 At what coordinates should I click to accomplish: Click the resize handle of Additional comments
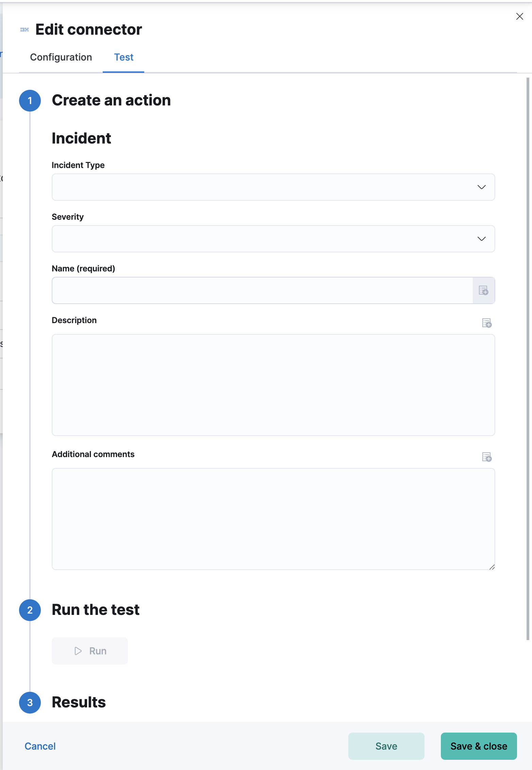493,567
